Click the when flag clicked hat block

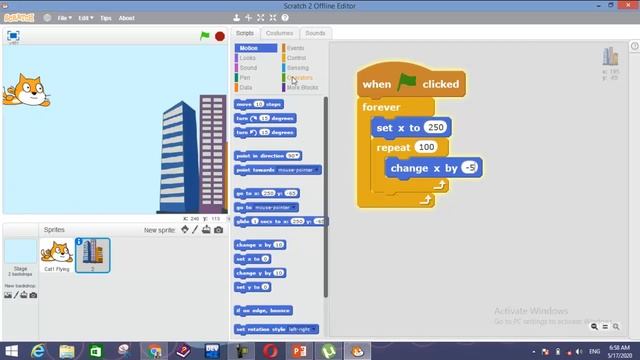411,81
